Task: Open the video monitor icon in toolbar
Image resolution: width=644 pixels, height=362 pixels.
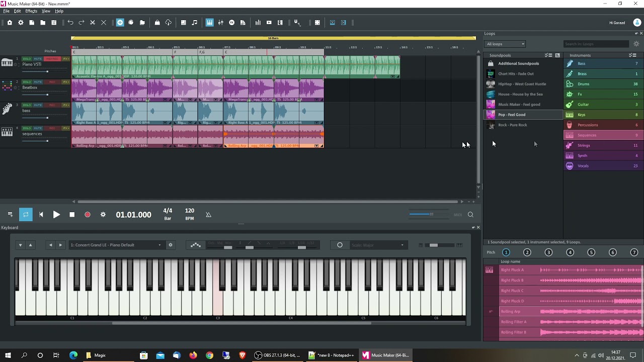Action: (269, 23)
